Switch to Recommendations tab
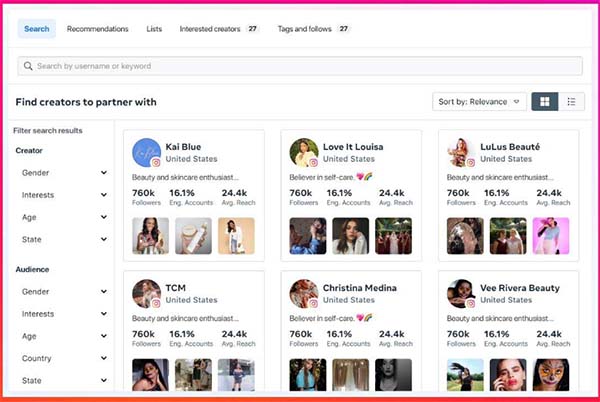This screenshot has height=402, width=600. click(x=98, y=29)
